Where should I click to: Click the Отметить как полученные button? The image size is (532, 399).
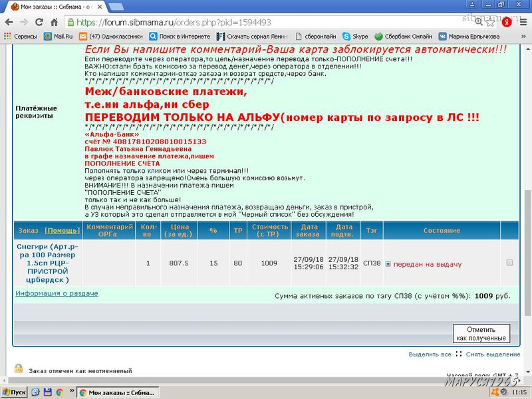coord(481,334)
